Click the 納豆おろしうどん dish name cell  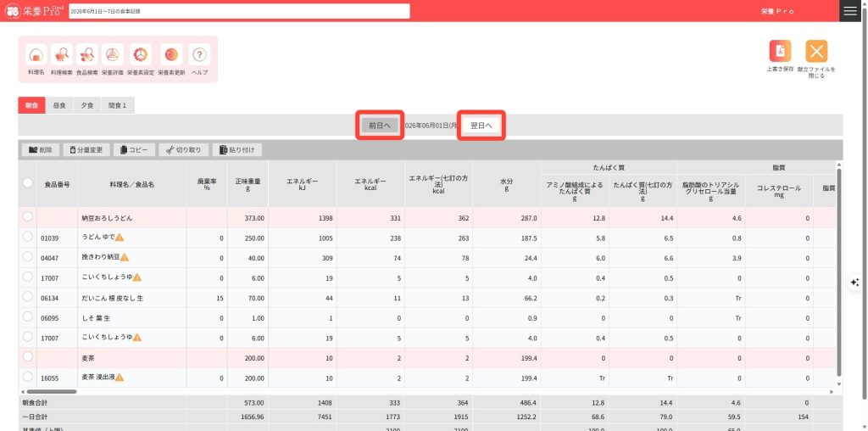[x=131, y=218]
